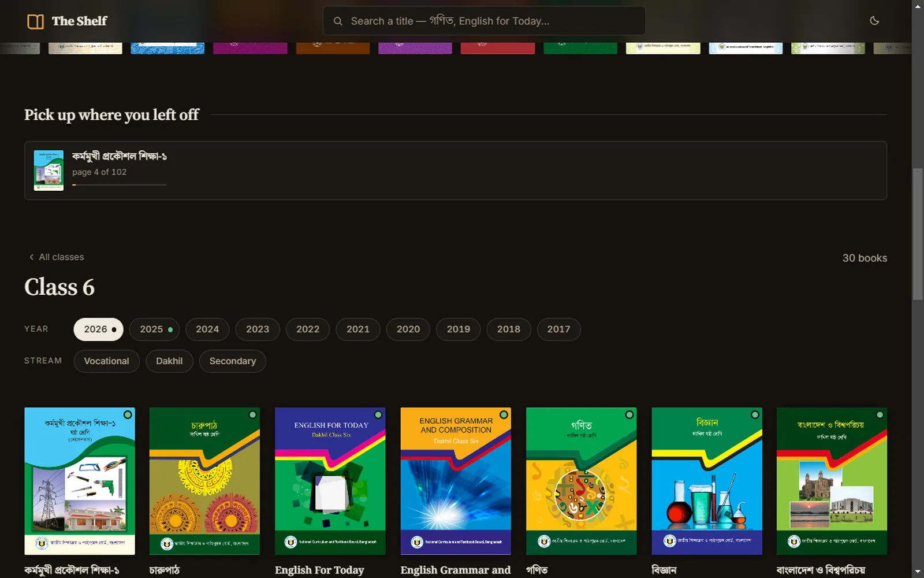Open the বিজ্ঞান book cover
This screenshot has height=578, width=924.
tap(707, 481)
